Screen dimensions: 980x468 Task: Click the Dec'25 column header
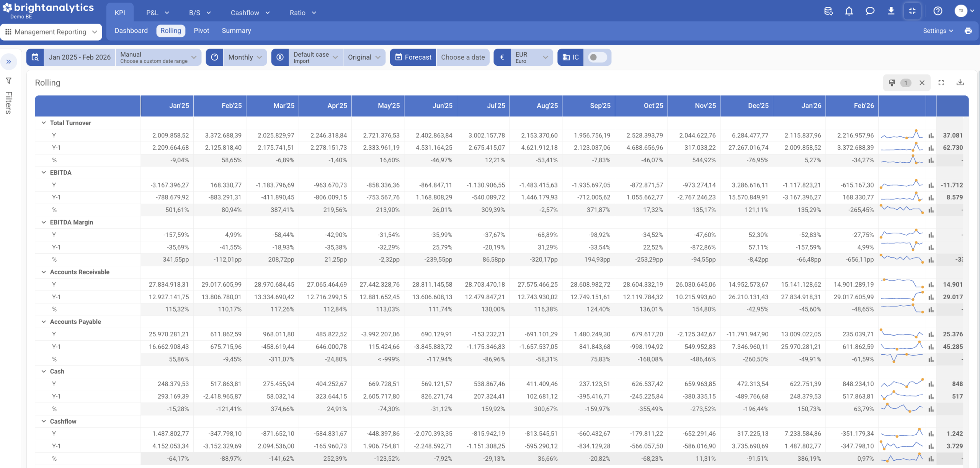pyautogui.click(x=746, y=106)
